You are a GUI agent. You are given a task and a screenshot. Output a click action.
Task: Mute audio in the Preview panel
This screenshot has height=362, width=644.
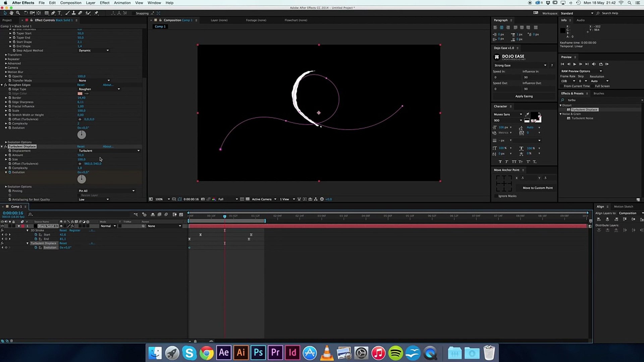[x=594, y=64]
